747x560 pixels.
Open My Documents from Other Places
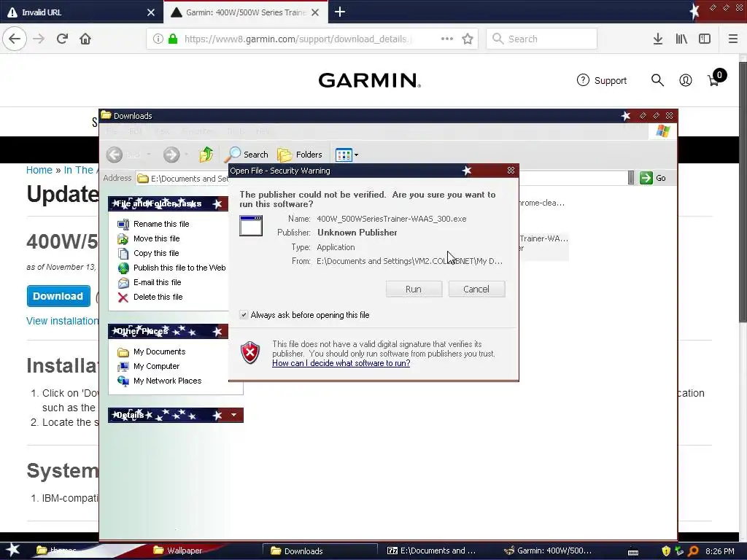[x=159, y=352]
